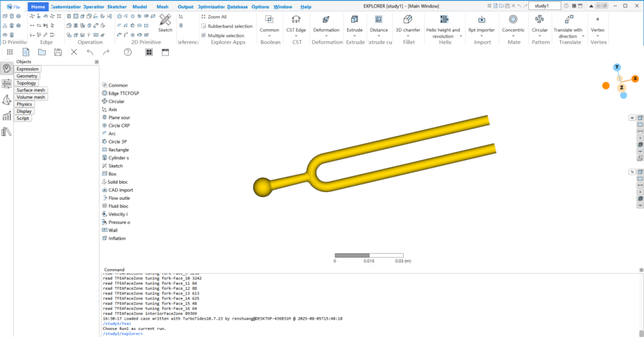
Task: Click the single window layout icon
Action: point(165,52)
